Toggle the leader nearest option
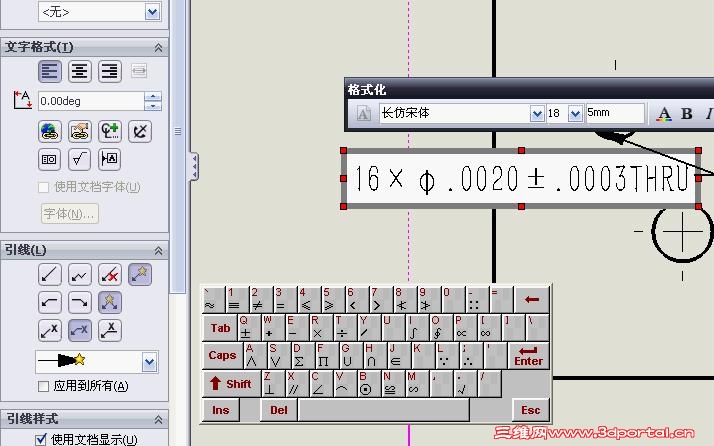 pyautogui.click(x=110, y=302)
